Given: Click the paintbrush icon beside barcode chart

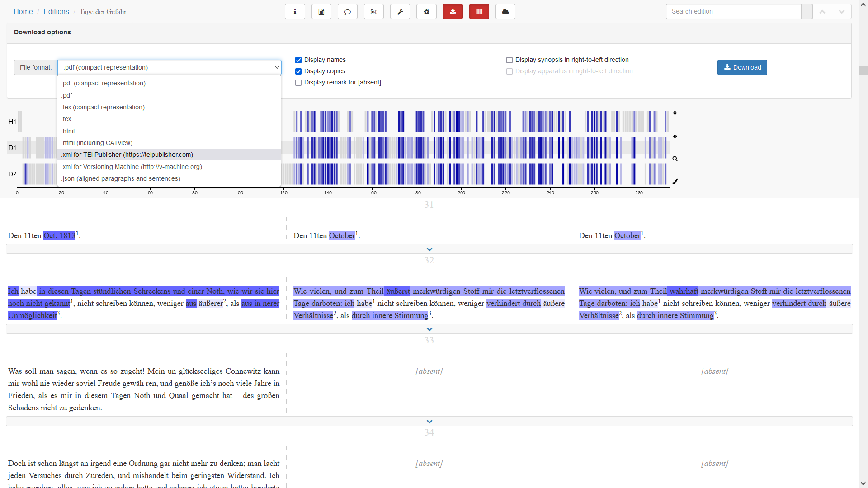Looking at the screenshot, I should coord(675,182).
